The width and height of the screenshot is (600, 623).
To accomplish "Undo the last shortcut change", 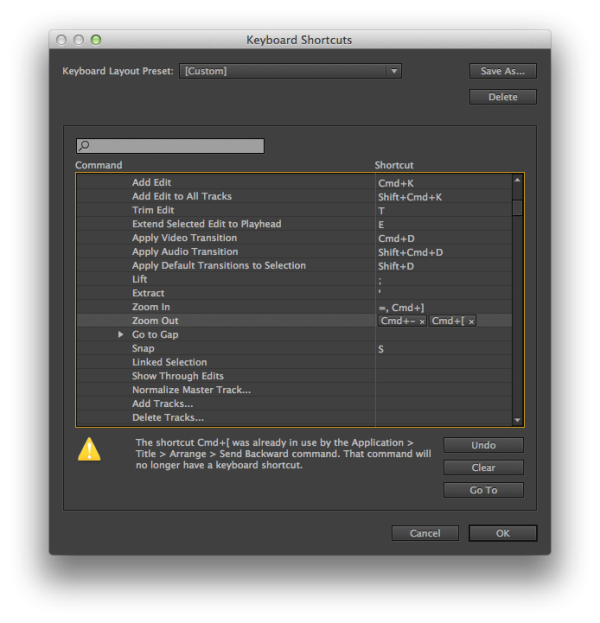I will coord(483,445).
